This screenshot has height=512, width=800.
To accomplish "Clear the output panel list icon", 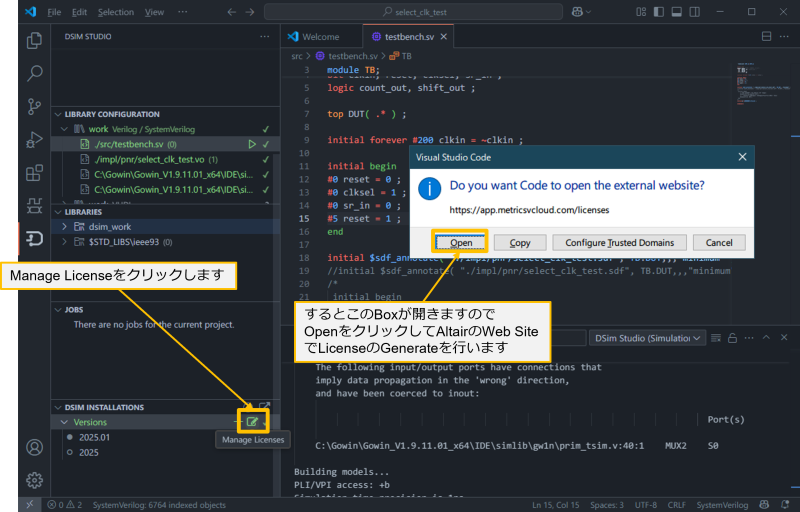I will (x=716, y=338).
